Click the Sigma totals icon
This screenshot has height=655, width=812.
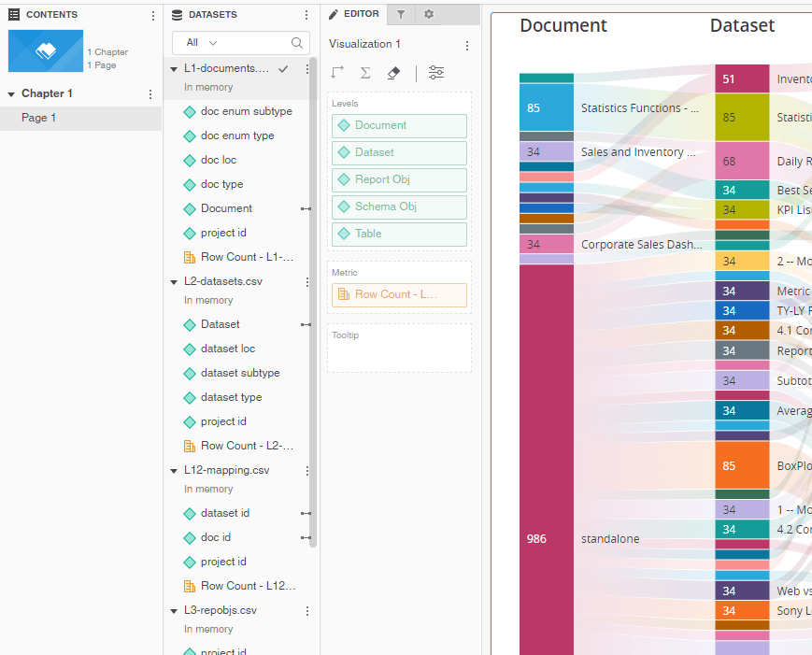365,73
